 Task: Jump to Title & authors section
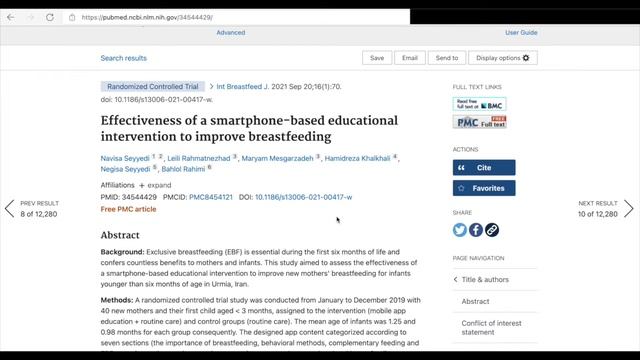[x=485, y=280]
